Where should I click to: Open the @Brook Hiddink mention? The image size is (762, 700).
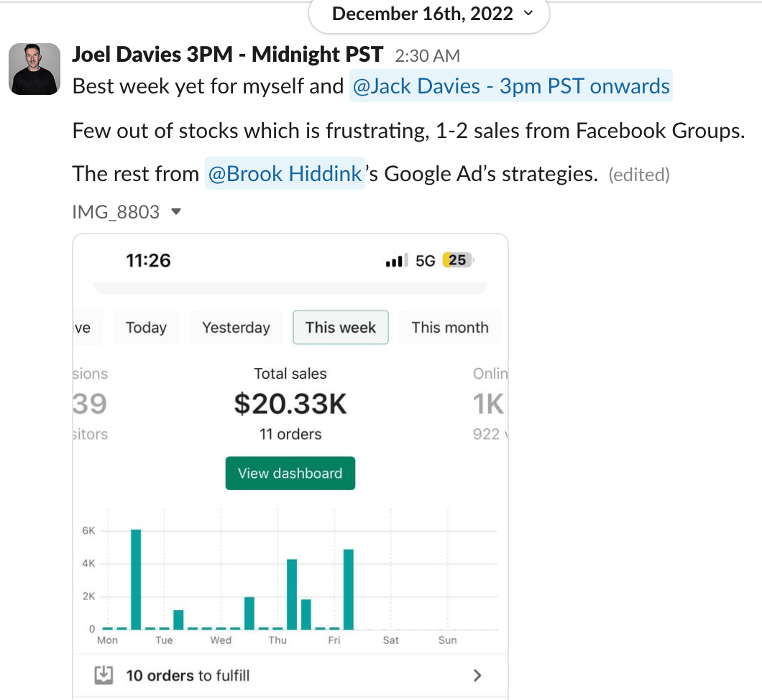[x=285, y=174]
